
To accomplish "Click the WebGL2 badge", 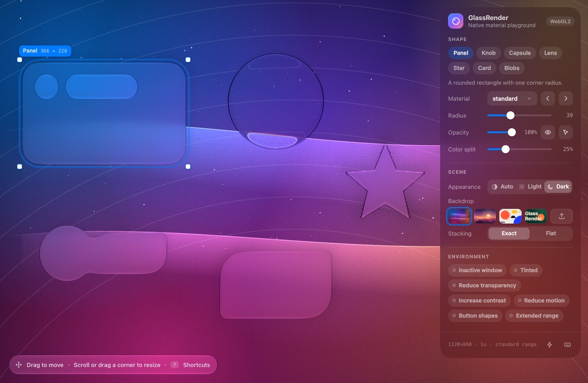I will pos(560,21).
